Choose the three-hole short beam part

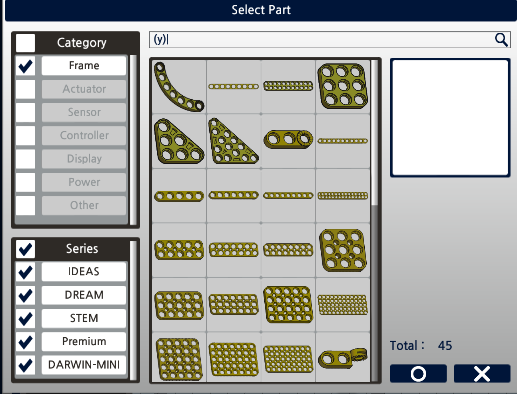coord(288,139)
